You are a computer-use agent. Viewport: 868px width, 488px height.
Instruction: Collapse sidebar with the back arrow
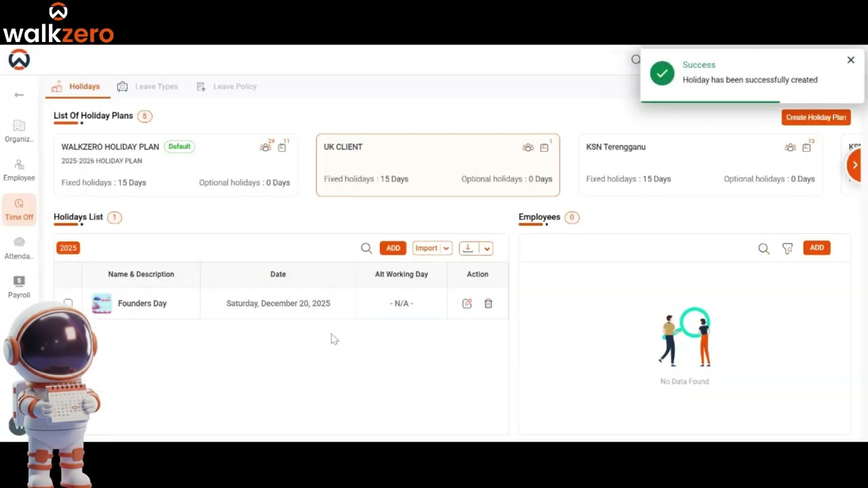pyautogui.click(x=19, y=95)
